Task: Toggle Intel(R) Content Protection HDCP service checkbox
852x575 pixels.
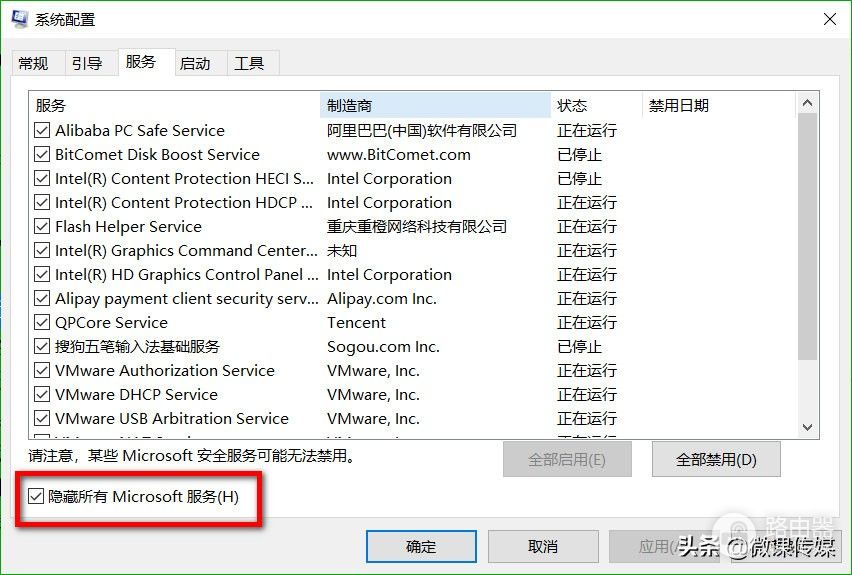Action: point(42,202)
